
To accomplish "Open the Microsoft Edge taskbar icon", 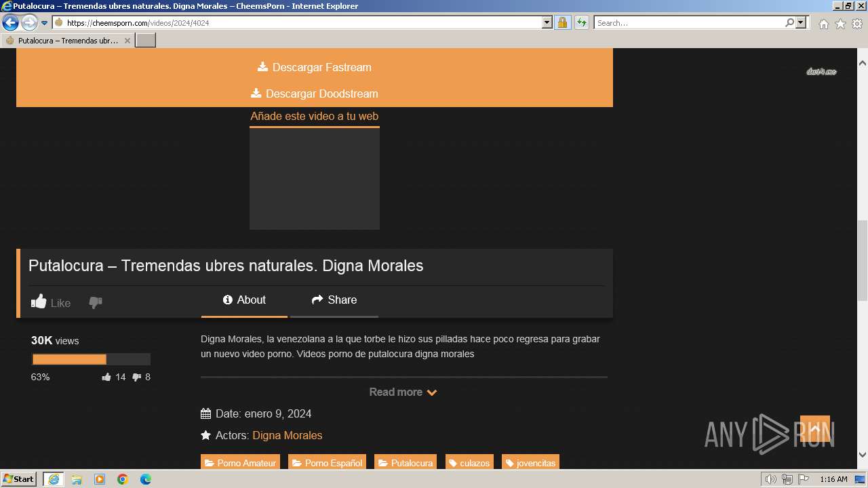I will pos(146,479).
